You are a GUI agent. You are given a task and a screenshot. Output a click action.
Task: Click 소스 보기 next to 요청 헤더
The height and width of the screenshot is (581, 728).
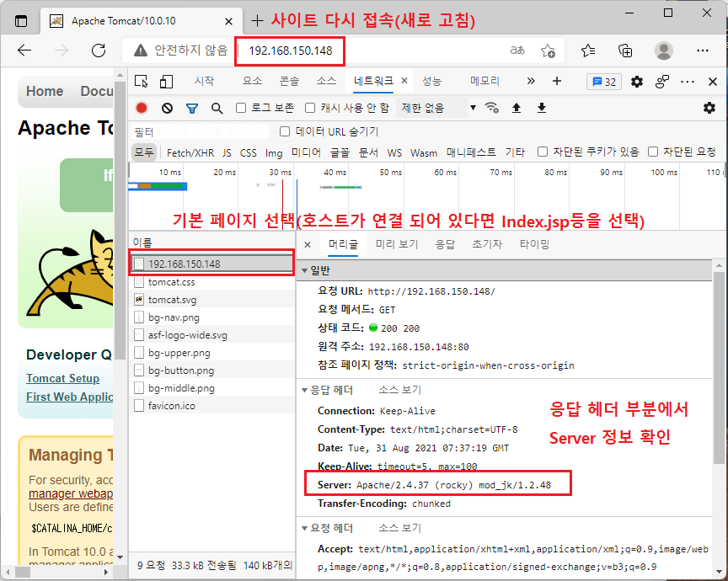[x=399, y=528]
